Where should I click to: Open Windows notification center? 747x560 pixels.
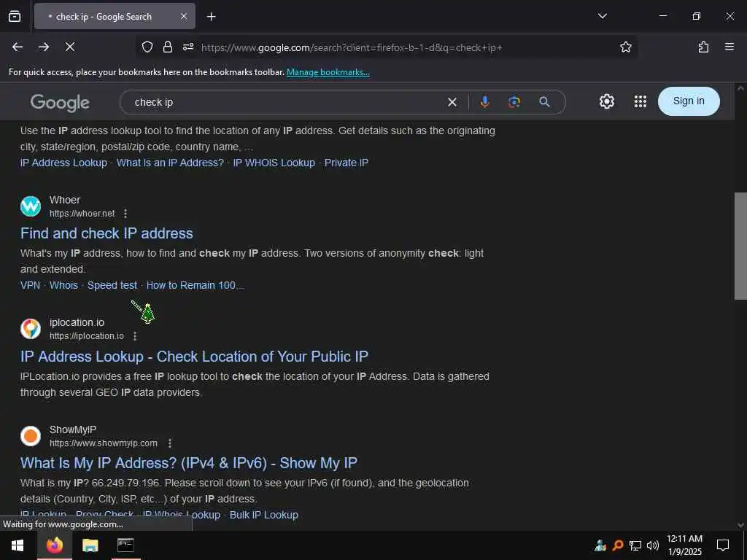point(723,545)
